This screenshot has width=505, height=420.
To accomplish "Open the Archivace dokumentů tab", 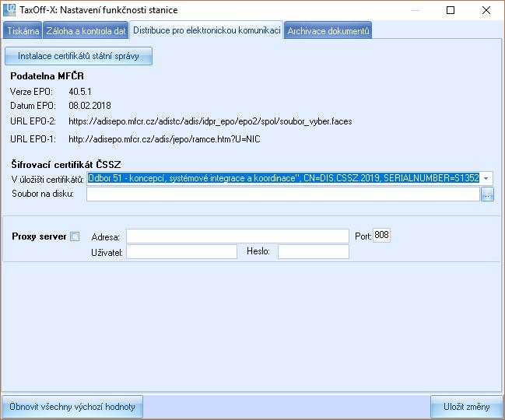I will coord(328,30).
